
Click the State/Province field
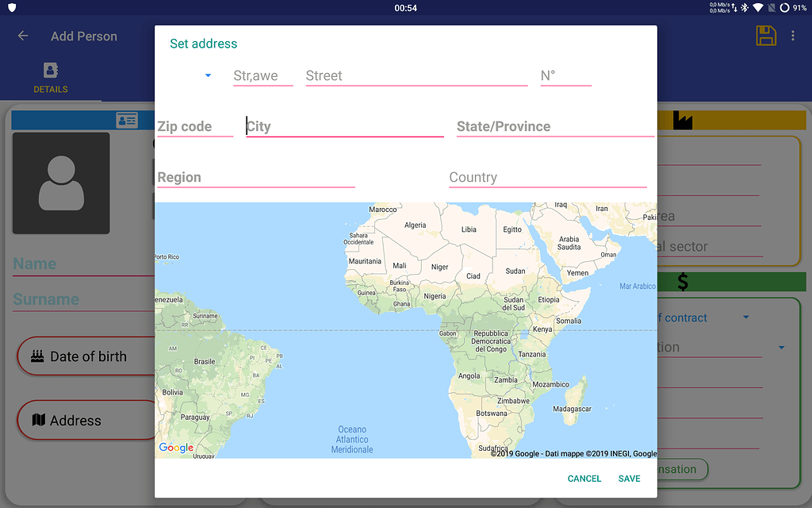point(555,127)
